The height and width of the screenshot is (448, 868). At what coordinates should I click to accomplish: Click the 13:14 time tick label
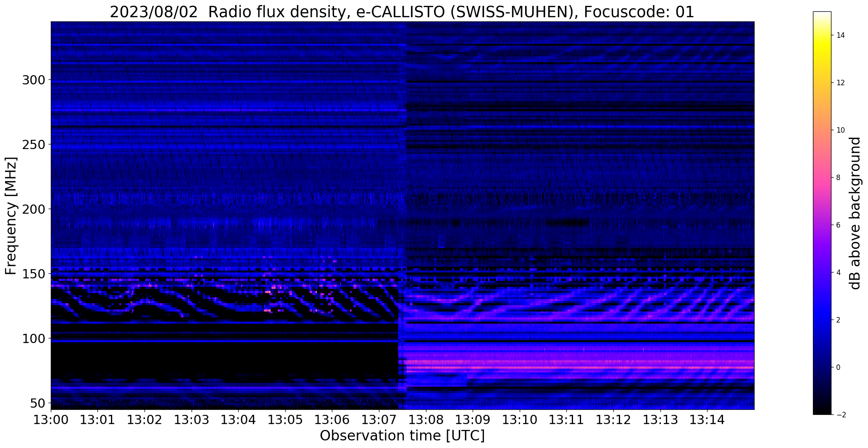(x=708, y=419)
